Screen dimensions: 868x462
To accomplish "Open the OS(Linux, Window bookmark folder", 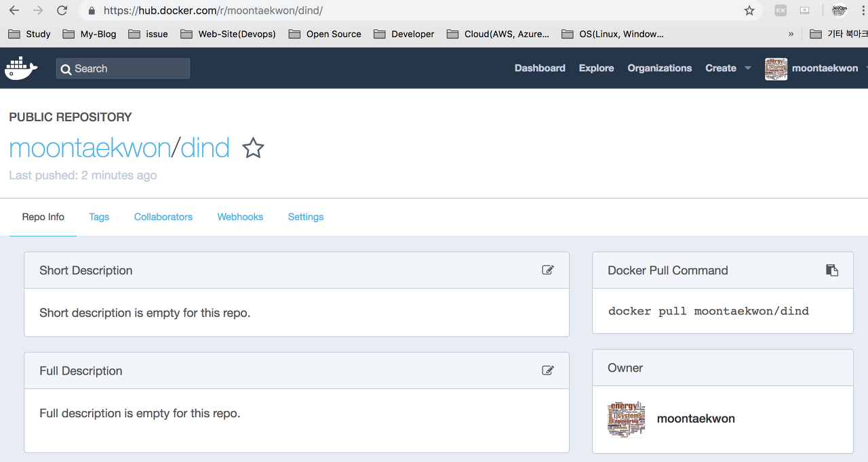I will (x=612, y=34).
